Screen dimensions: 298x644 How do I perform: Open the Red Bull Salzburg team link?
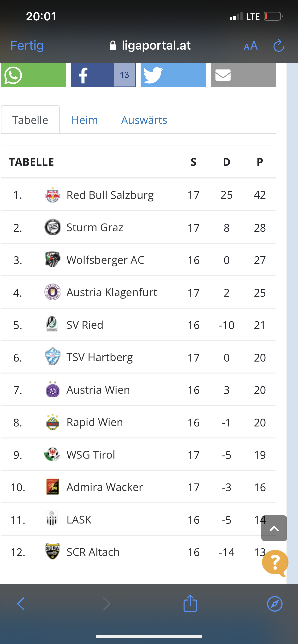110,195
